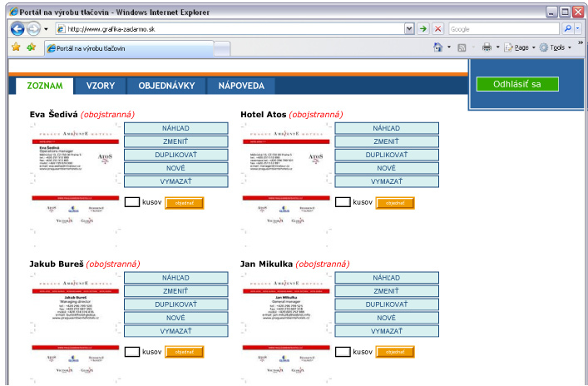Click the Add to Favorites icon
588x386 pixels.
pos(31,47)
